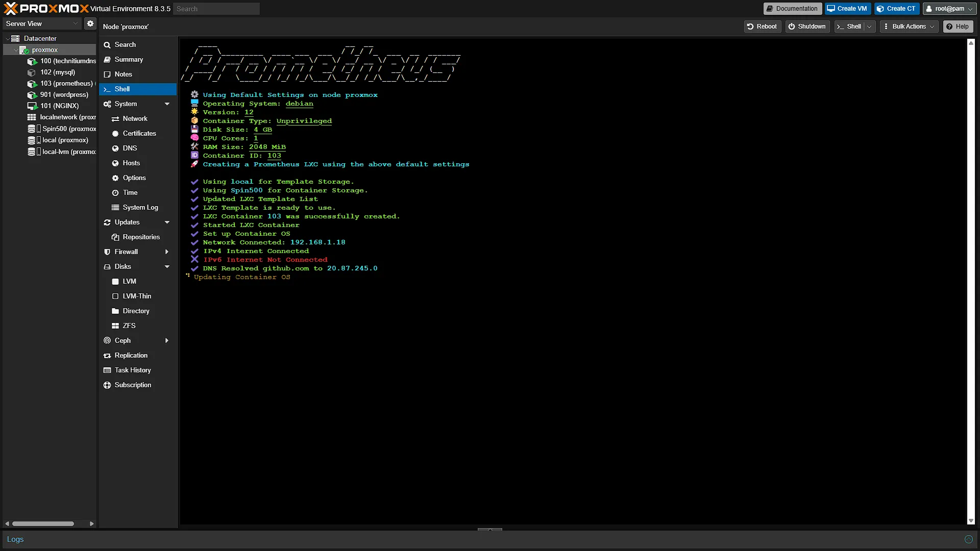Click the Create CT button
980x551 pixels.
897,9
